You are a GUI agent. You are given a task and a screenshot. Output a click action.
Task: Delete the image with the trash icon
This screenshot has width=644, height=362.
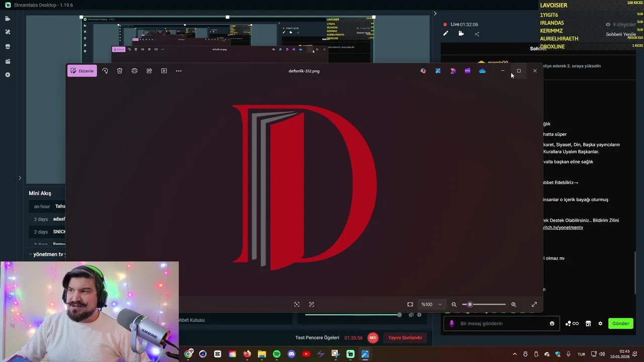point(120,71)
